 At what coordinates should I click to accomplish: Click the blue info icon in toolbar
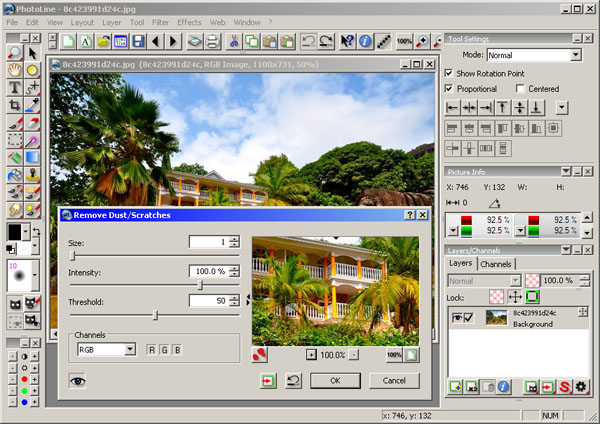point(366,42)
